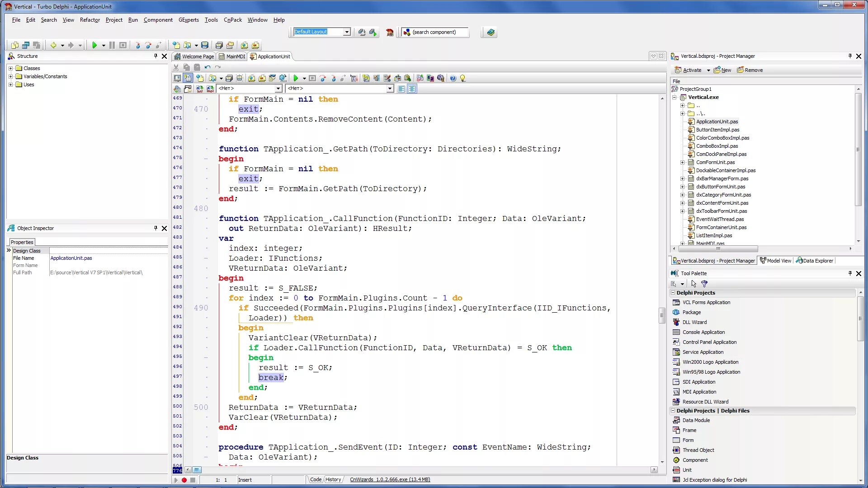Click the Cut scissors icon in editor toolbar
Image resolution: width=868 pixels, height=488 pixels.
(x=176, y=67)
